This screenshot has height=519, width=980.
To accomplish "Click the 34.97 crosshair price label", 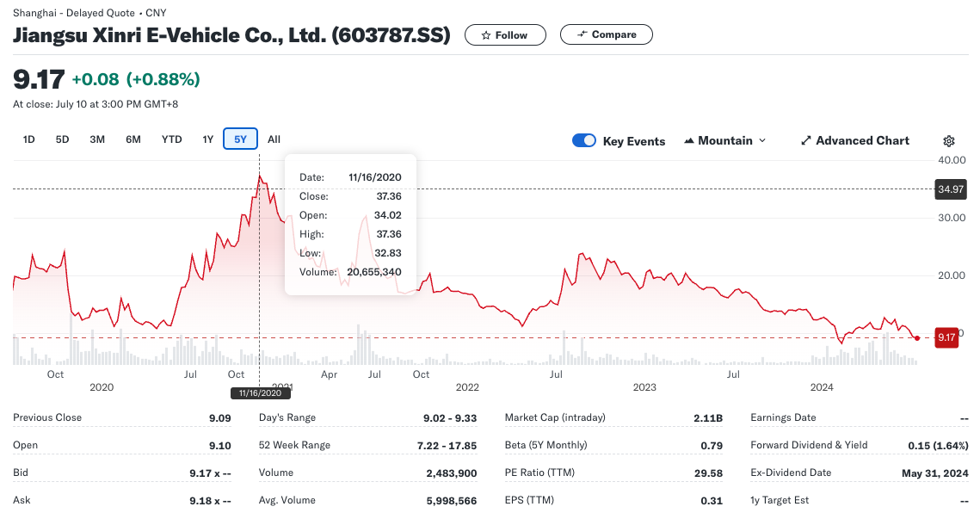I will click(x=950, y=188).
